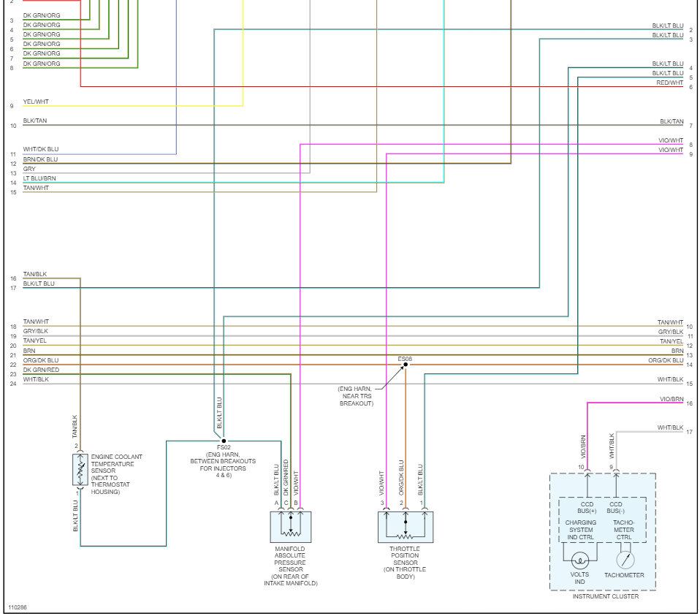Click pin '10' on the instrument cluster
The image size is (700, 616).
click(x=581, y=468)
